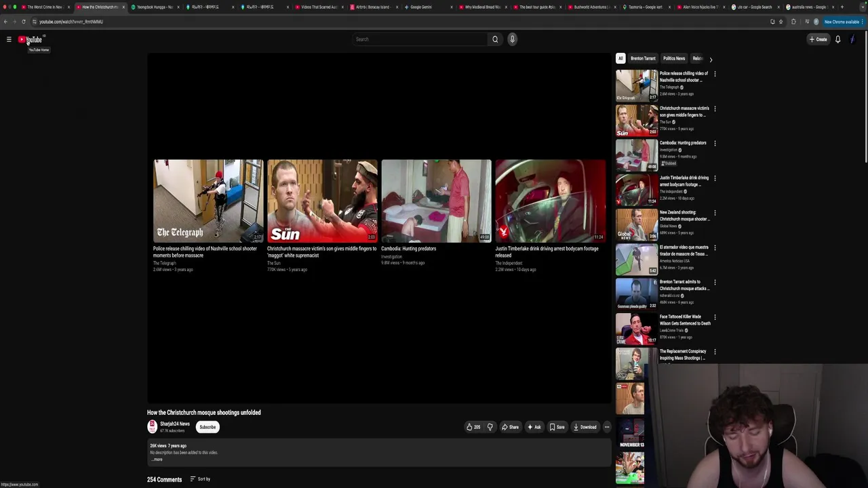Screen dimensions: 868x488
Task: Click the Chrome address bar URL
Action: coord(71,22)
